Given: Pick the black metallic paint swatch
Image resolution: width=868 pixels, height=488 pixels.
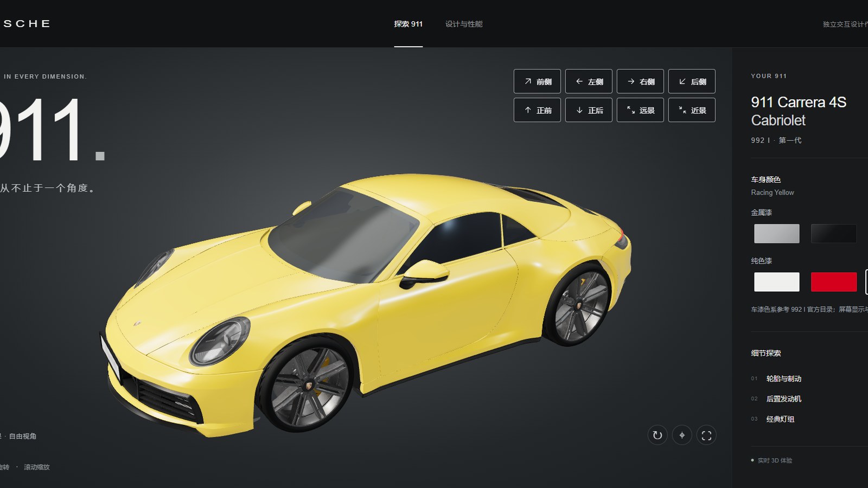Looking at the screenshot, I should pyautogui.click(x=834, y=234).
